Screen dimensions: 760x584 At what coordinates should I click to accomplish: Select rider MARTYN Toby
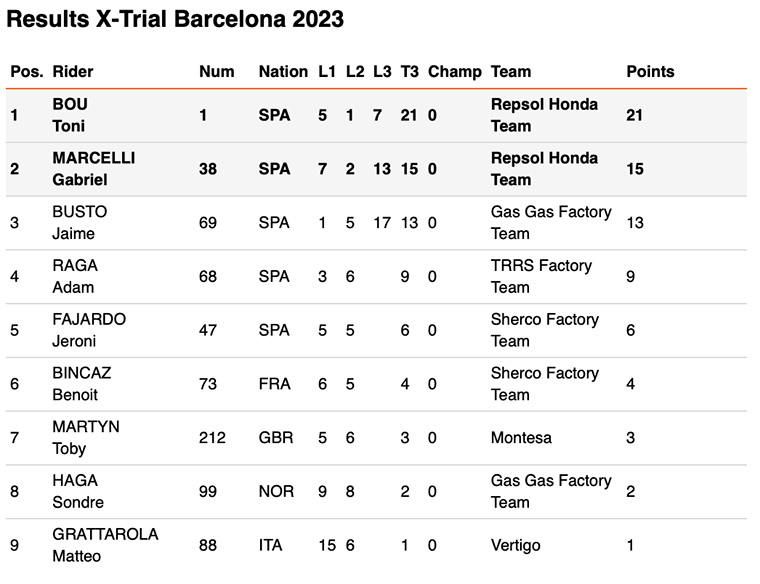85,438
